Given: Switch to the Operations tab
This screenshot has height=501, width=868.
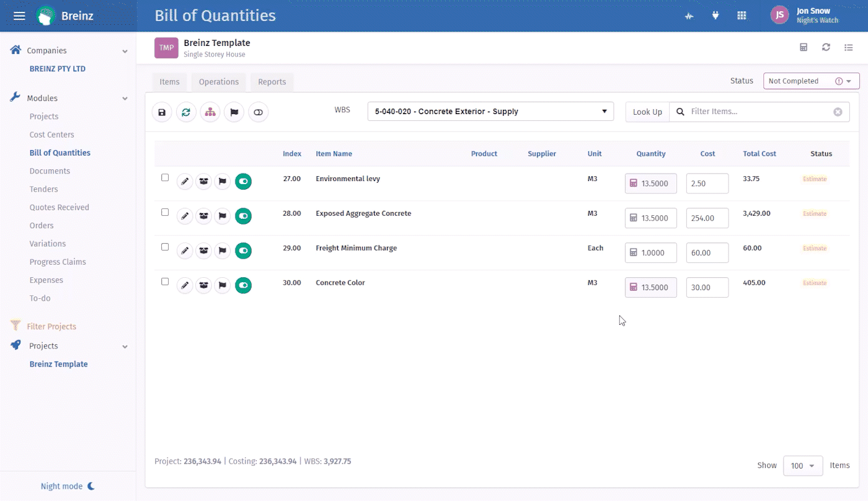Looking at the screenshot, I should 218,82.
